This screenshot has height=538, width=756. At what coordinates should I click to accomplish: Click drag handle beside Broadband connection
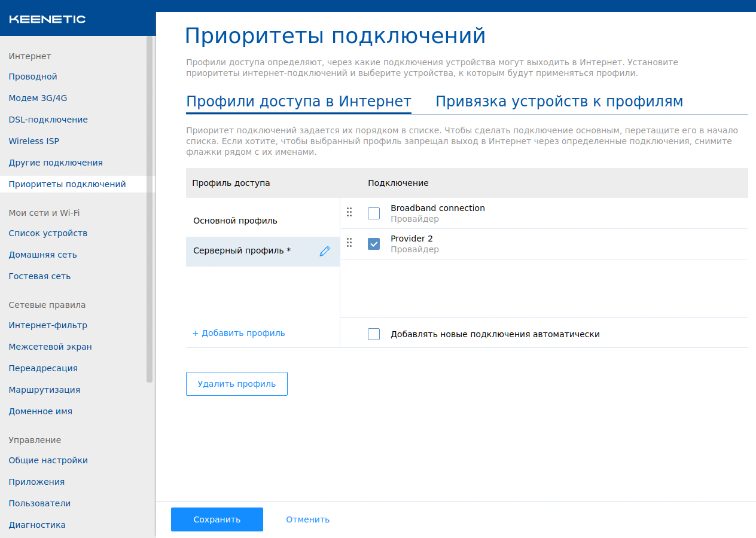(350, 212)
